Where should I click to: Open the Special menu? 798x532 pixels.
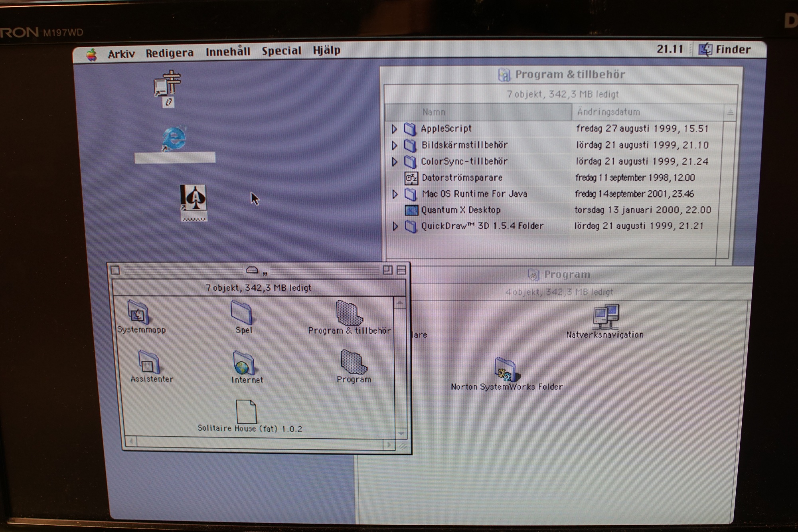[x=281, y=51]
